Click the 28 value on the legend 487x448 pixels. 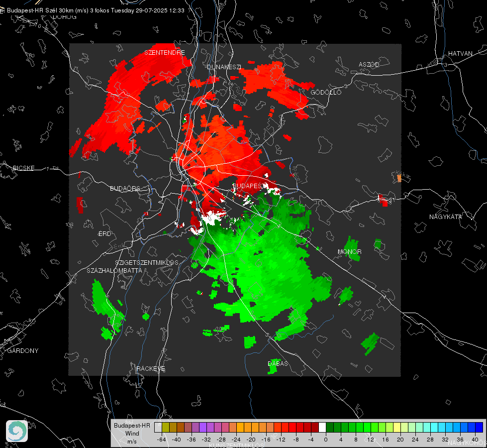click(430, 440)
